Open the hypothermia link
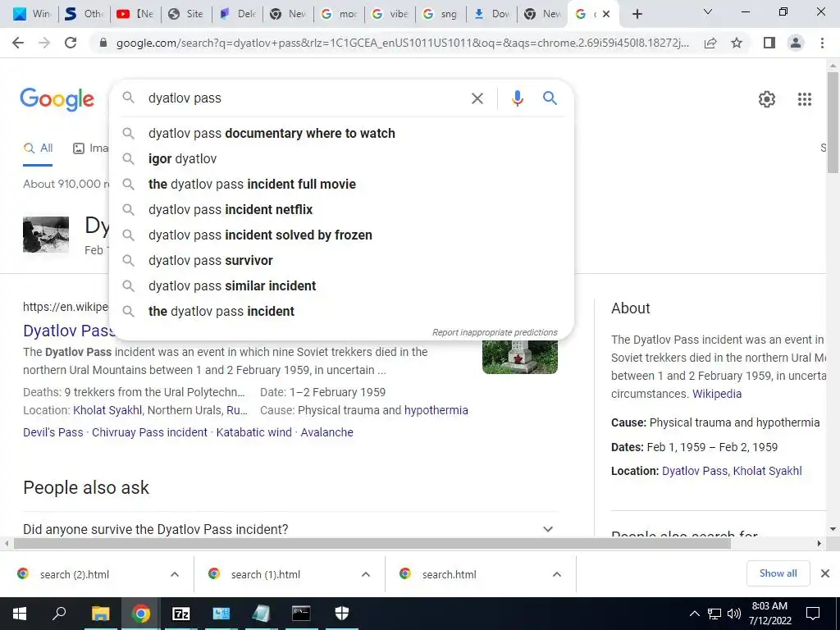This screenshot has width=840, height=630. point(436,410)
